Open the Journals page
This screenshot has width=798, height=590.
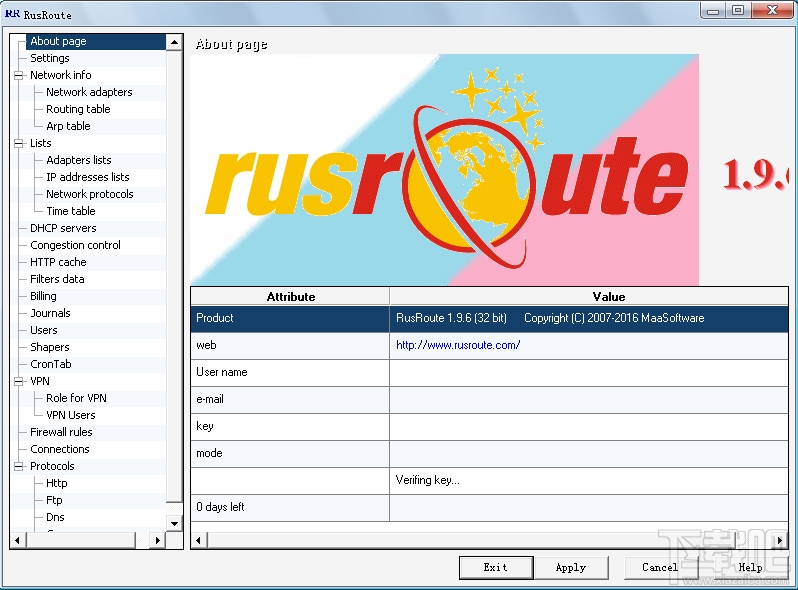50,313
